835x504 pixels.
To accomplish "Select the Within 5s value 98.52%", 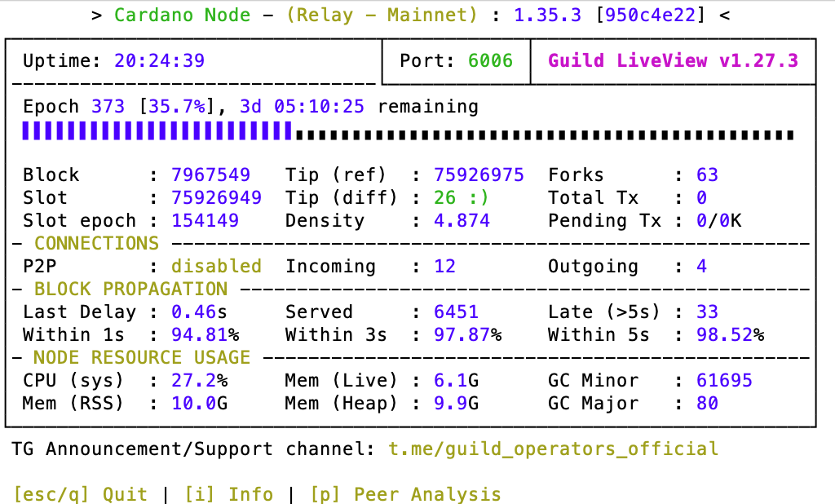I will (x=730, y=334).
